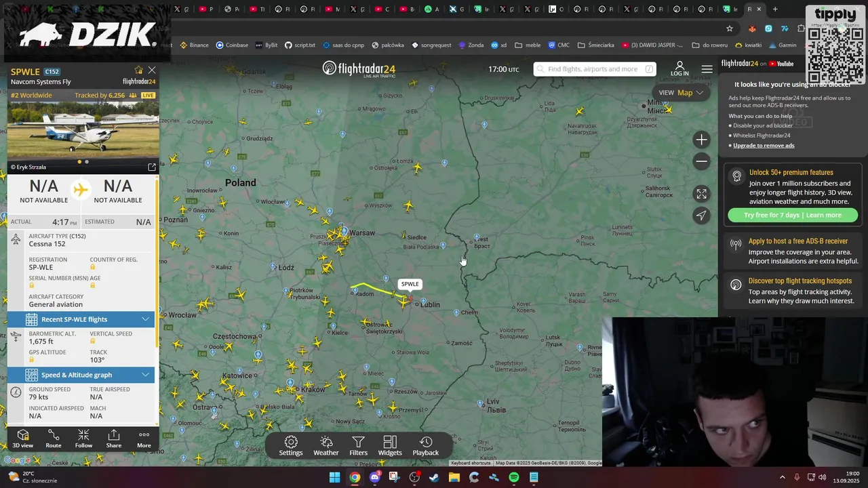Click the Flightradar24 logo
868x488 pixels.
[x=359, y=69]
